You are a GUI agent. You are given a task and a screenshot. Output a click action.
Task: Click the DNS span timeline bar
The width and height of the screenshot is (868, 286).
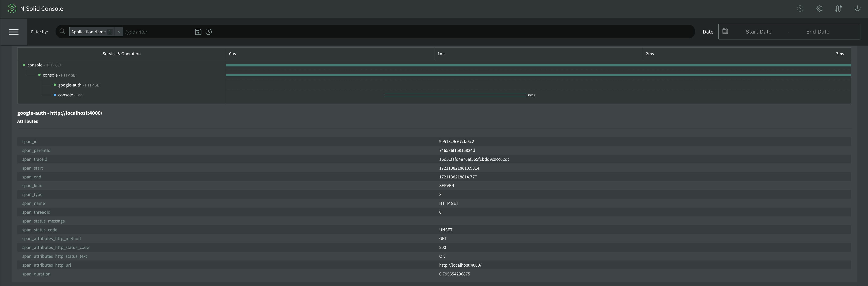pos(455,95)
